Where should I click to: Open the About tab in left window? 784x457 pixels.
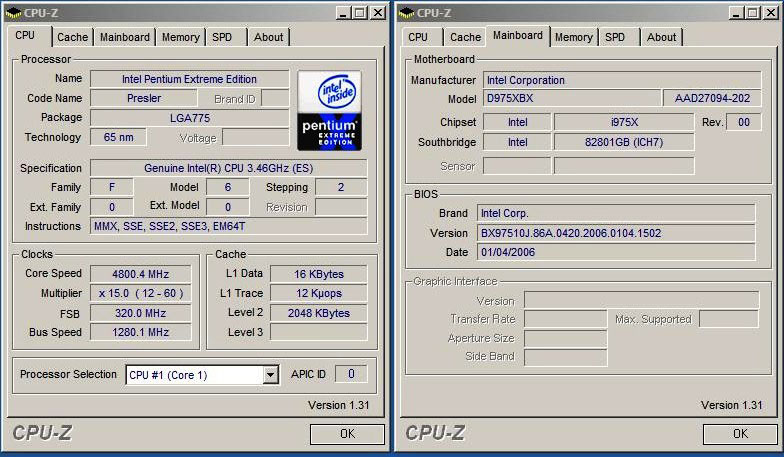pos(268,37)
